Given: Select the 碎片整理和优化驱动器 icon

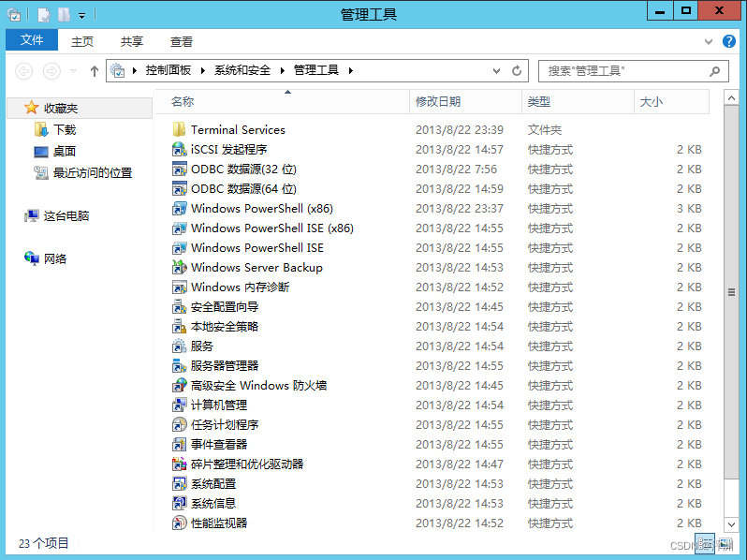Looking at the screenshot, I should tap(179, 464).
